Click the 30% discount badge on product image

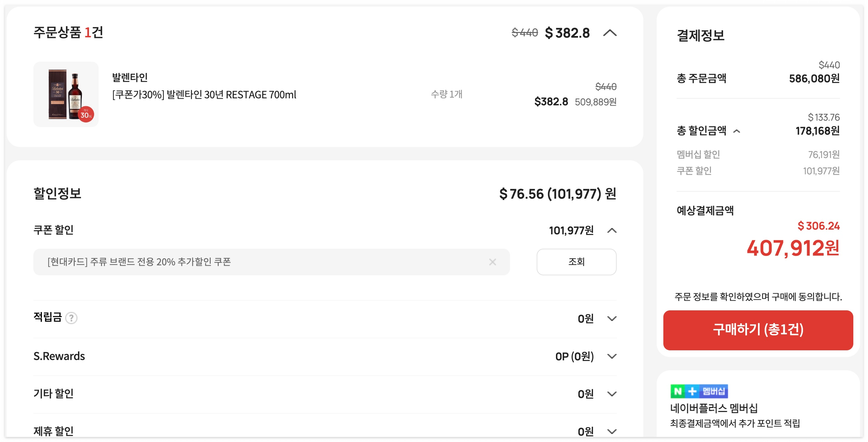pyautogui.click(x=86, y=115)
